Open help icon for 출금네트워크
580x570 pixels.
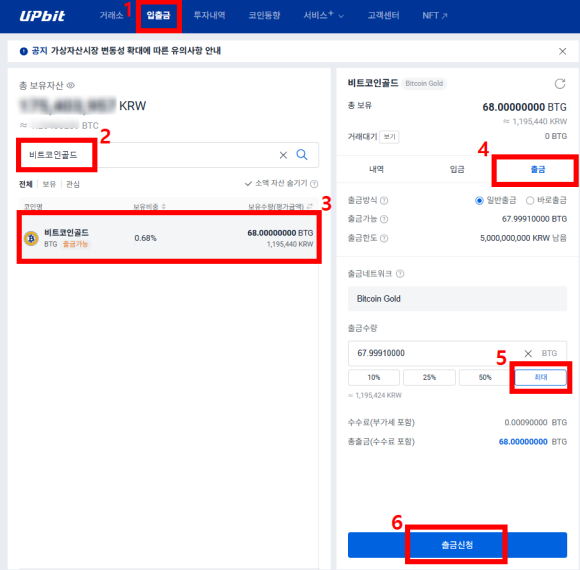click(400, 274)
